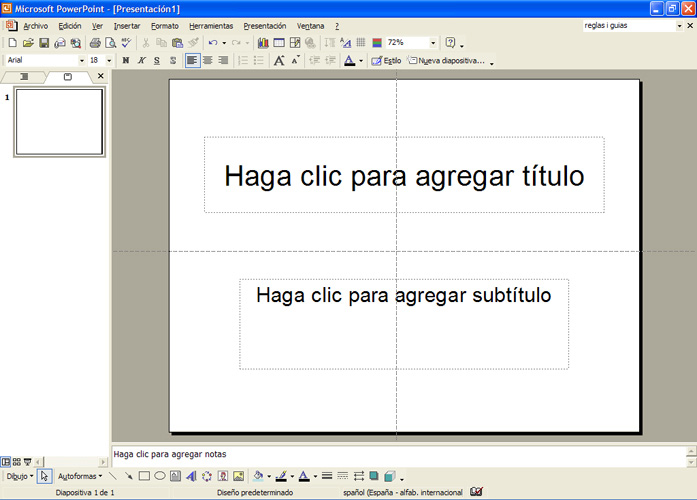Viewport: 697px width, 500px height.
Task: Apply shadow style icon
Action: pyautogui.click(x=374, y=476)
